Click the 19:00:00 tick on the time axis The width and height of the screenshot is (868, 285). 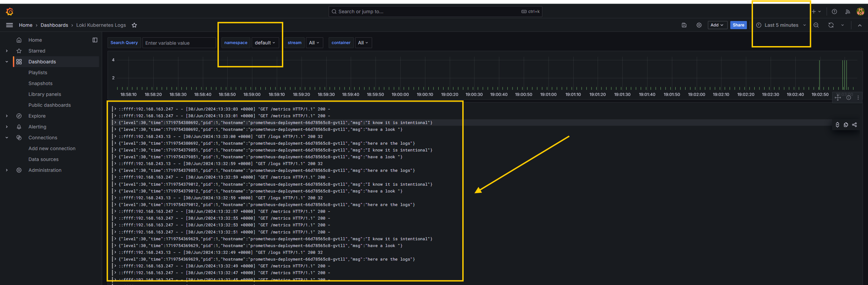click(400, 95)
